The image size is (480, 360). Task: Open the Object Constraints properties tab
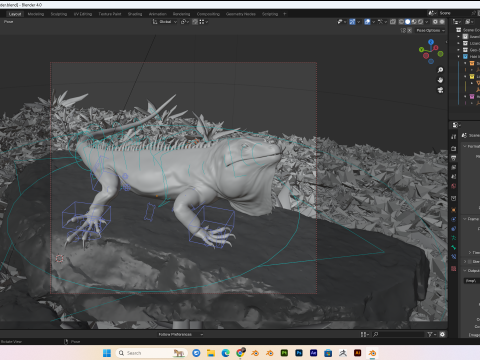(454, 229)
